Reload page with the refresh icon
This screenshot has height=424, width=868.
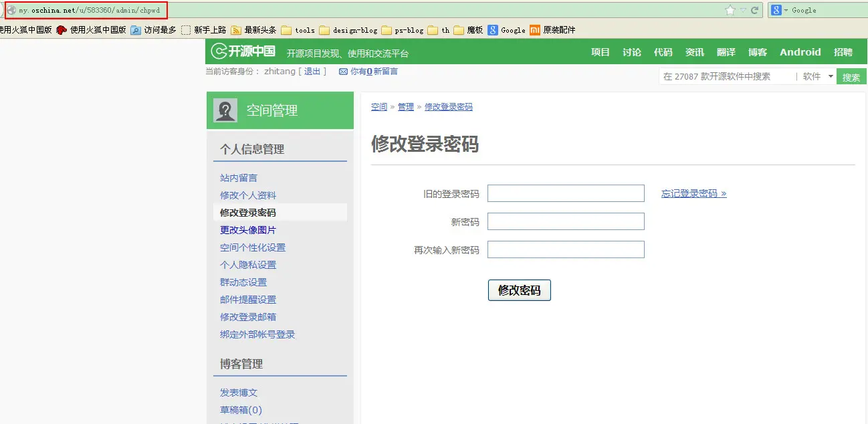click(754, 10)
